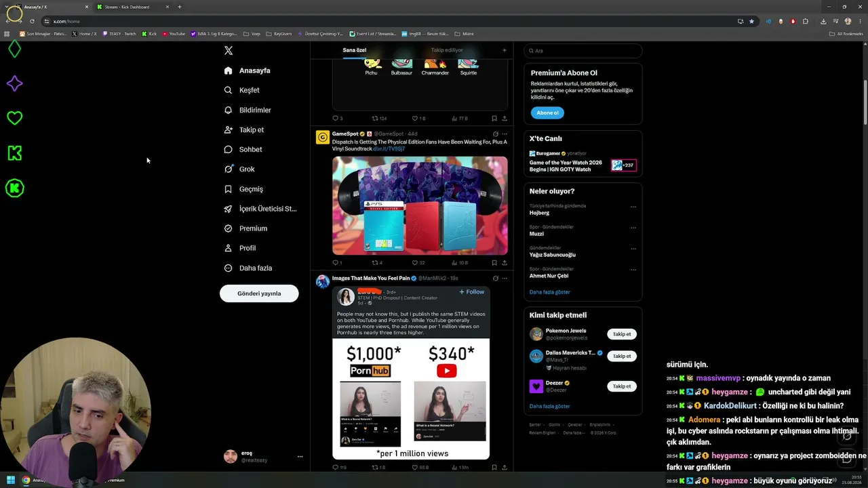This screenshot has width=868, height=488.
Task: Click the Anasayfa home icon
Action: (x=228, y=70)
